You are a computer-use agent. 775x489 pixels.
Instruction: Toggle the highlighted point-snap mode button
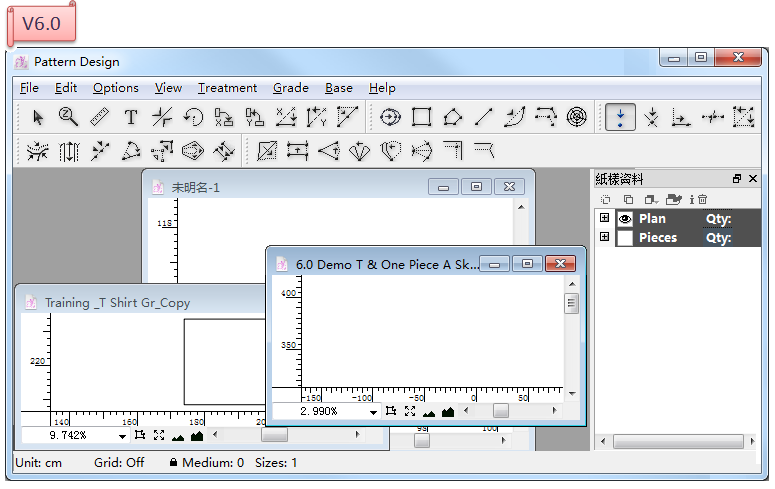pyautogui.click(x=620, y=117)
